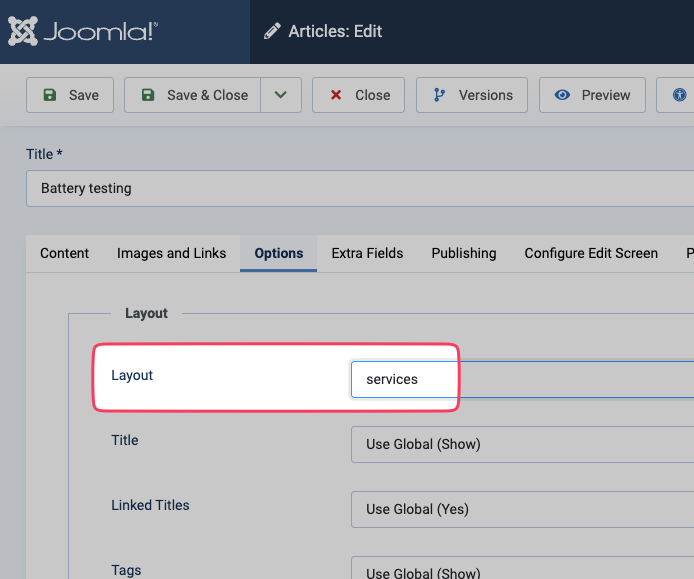This screenshot has height=579, width=694.
Task: Switch to Configure Edit Screen tab
Action: (x=591, y=253)
